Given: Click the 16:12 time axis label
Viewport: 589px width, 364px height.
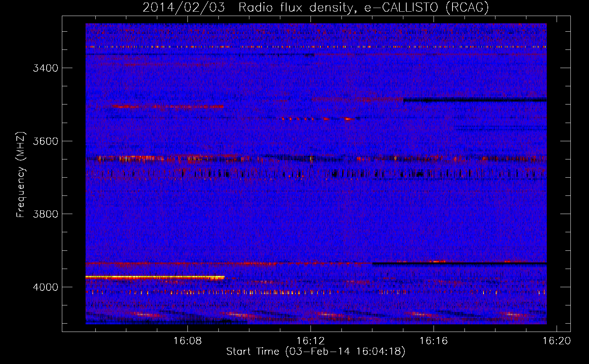Looking at the screenshot, I should (x=311, y=341).
